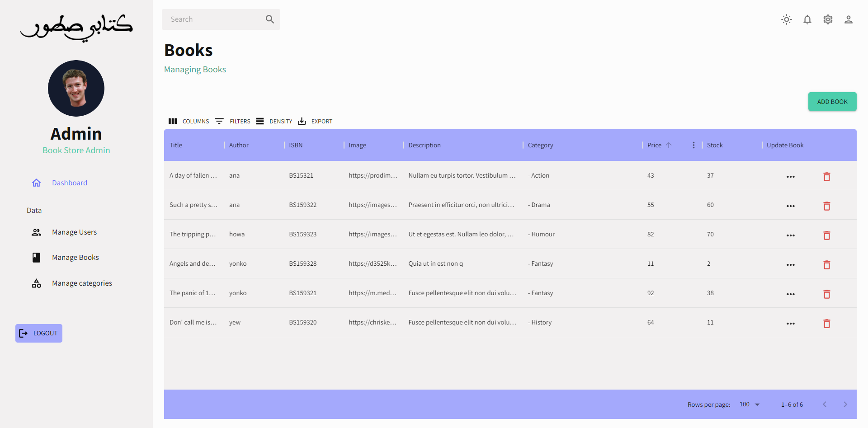Click the search magnifier icon
Screen dimensions: 868x428
pyautogui.click(x=270, y=19)
